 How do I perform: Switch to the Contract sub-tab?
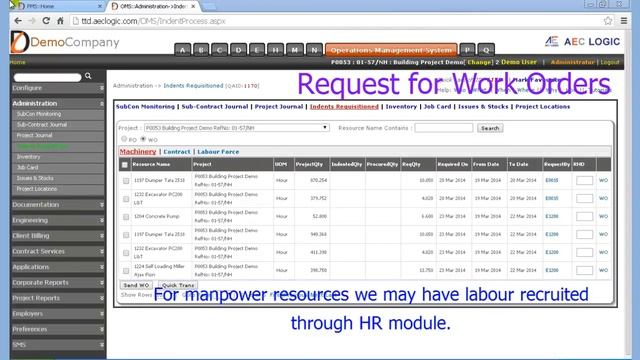point(177,151)
